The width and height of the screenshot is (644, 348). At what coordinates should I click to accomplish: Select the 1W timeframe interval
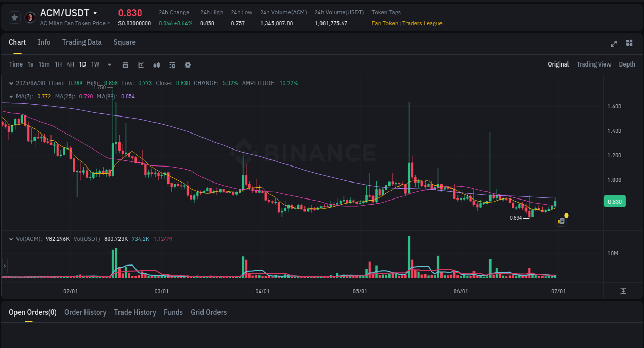(x=95, y=64)
